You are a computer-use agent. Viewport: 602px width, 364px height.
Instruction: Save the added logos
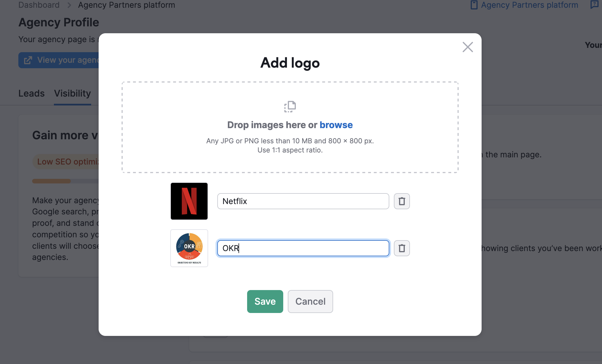(265, 302)
